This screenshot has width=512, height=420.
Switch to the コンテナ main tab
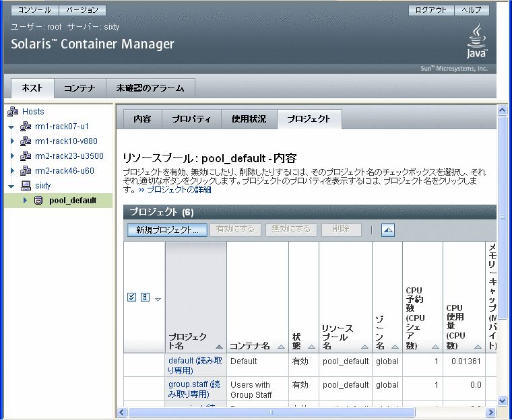pyautogui.click(x=79, y=87)
